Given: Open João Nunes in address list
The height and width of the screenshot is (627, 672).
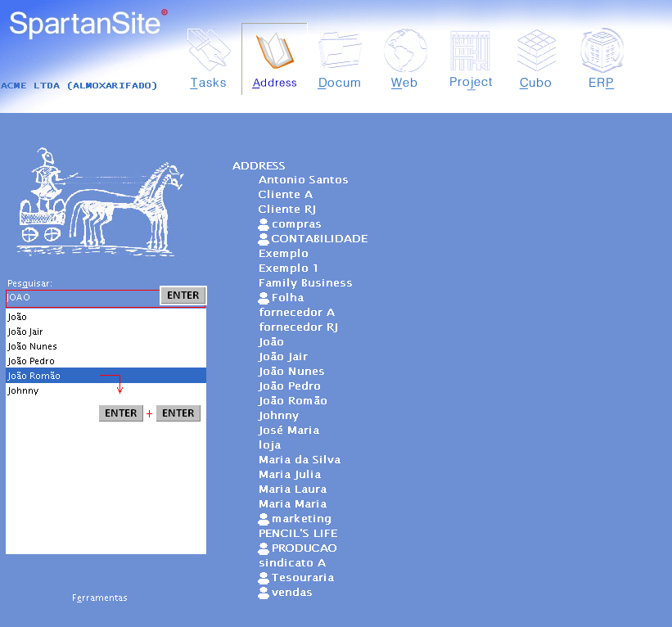Looking at the screenshot, I should 291,371.
